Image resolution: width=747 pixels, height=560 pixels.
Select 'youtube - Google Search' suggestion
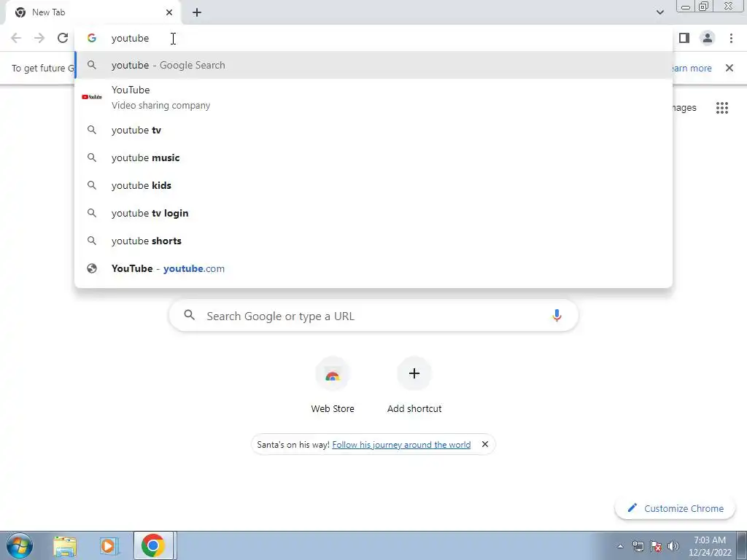[373, 65]
